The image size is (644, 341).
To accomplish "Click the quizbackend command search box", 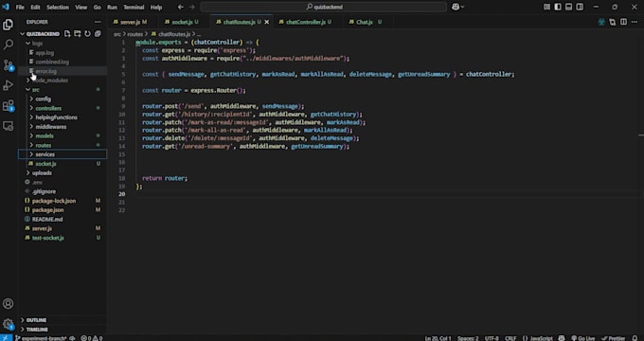I will tap(324, 7).
